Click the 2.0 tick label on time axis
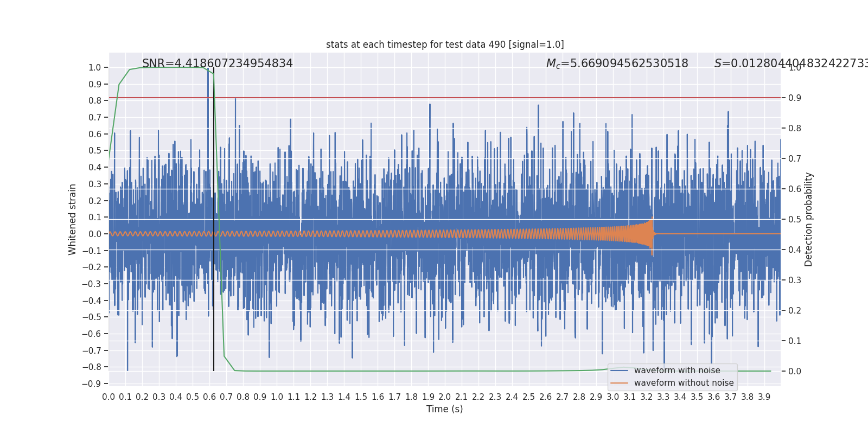 [x=444, y=397]
